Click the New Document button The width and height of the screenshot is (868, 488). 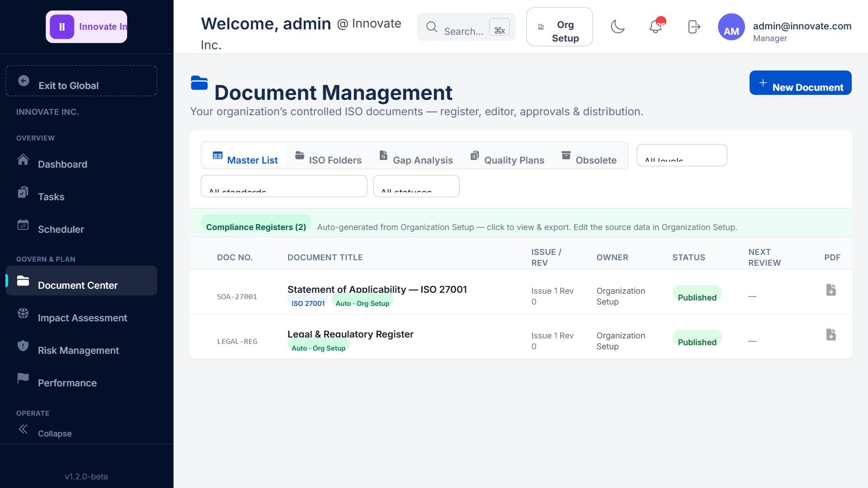(x=800, y=83)
